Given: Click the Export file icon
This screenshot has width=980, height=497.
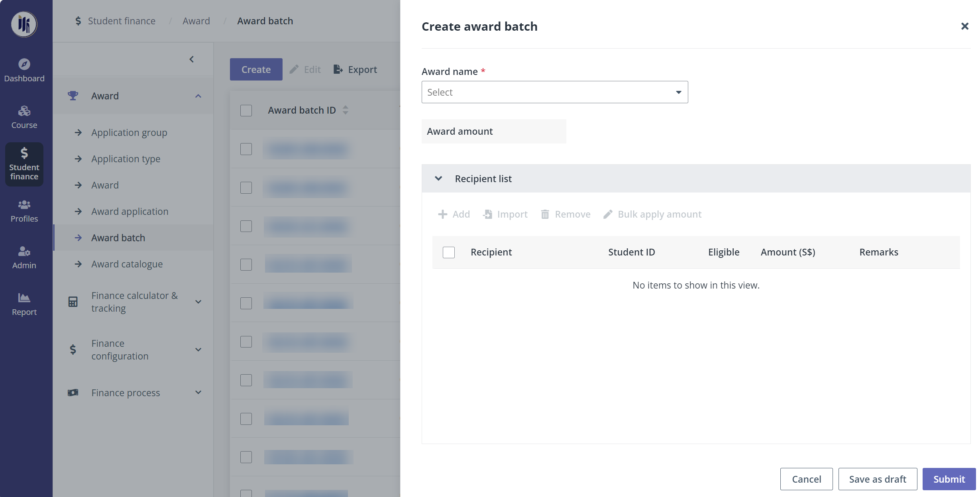Looking at the screenshot, I should 338,69.
